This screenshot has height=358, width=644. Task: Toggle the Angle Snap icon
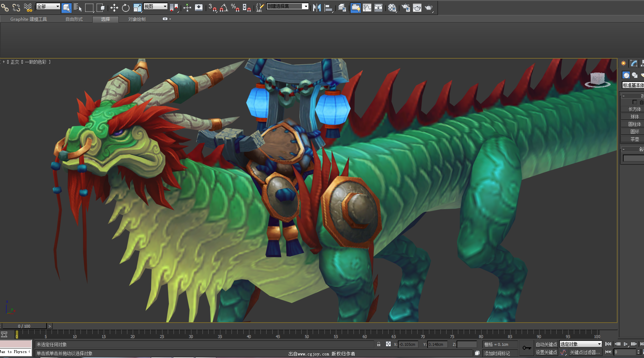(224, 8)
